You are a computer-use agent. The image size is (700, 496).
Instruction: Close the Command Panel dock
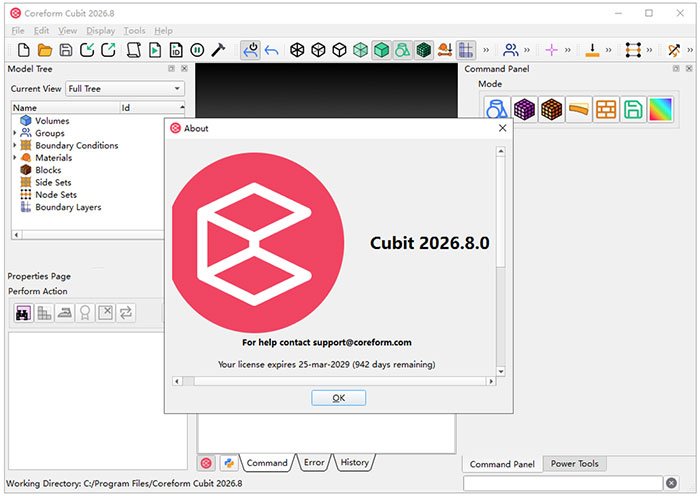689,69
